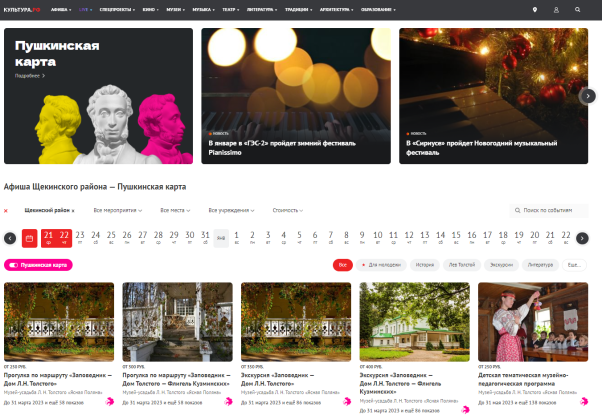Open the Стоимость filter dropdown

click(288, 210)
